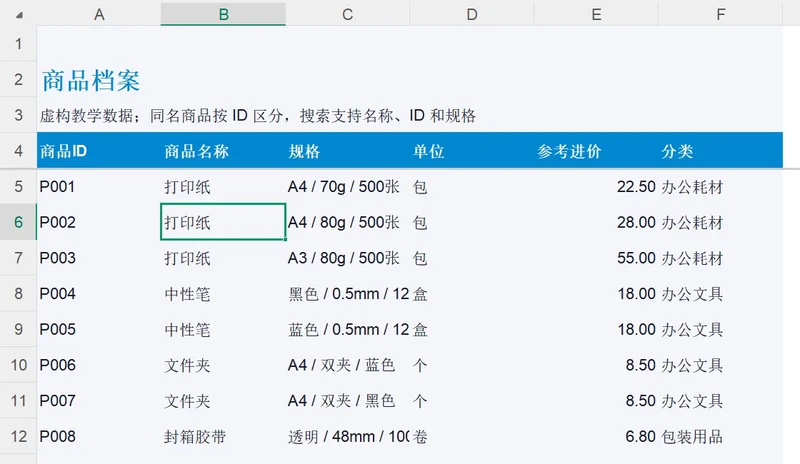The width and height of the screenshot is (800, 464).
Task: Select cell P008
Action: click(x=99, y=436)
